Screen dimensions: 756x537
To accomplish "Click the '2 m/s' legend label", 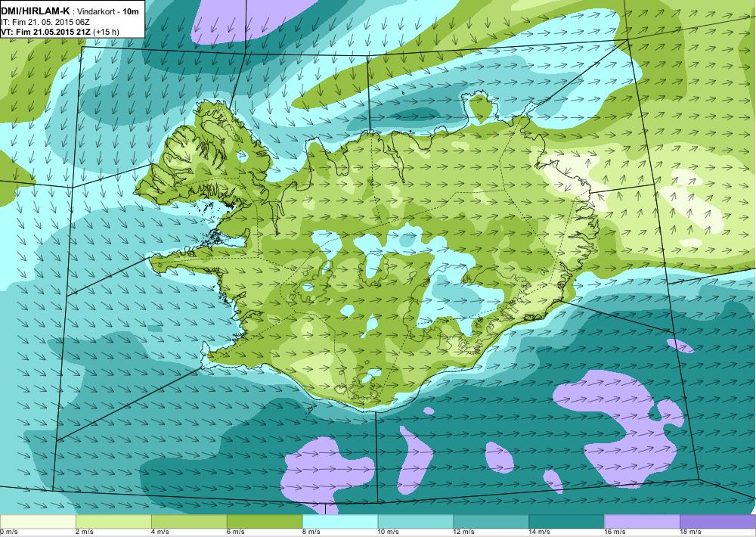I will [85, 532].
